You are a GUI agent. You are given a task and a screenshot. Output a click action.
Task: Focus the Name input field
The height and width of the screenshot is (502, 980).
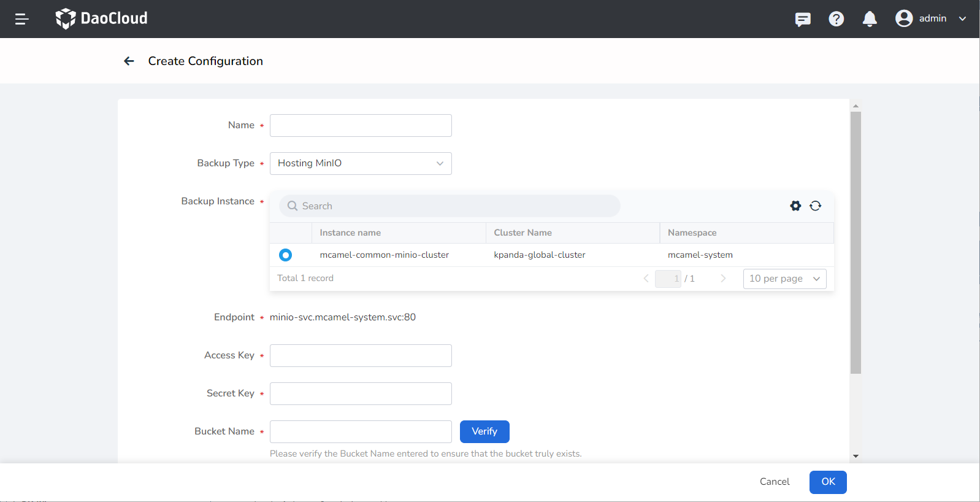361,125
